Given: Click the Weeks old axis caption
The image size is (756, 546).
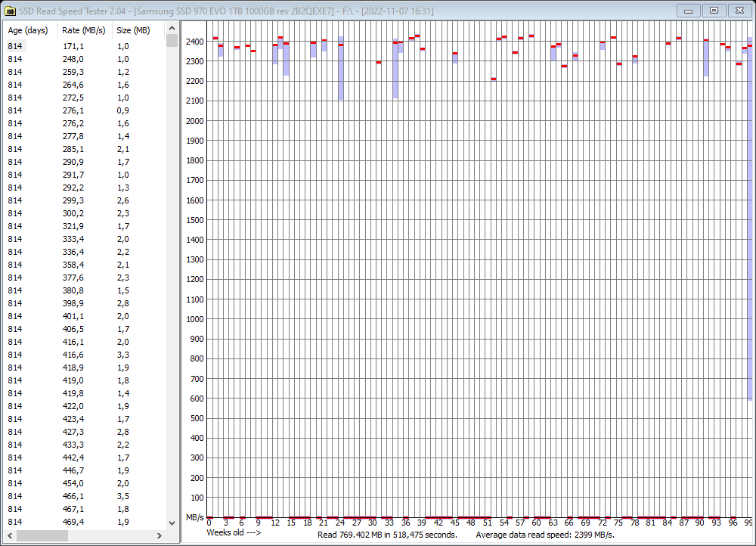Looking at the screenshot, I should 234,532.
